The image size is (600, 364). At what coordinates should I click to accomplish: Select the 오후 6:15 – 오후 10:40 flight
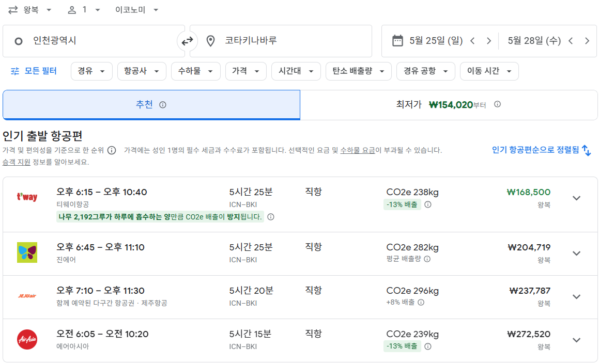[300, 204]
